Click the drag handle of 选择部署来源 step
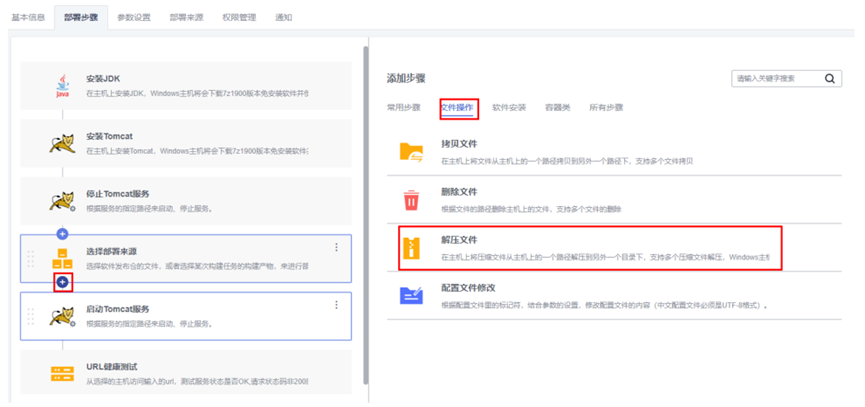This screenshot has height=407, width=865. click(31, 259)
